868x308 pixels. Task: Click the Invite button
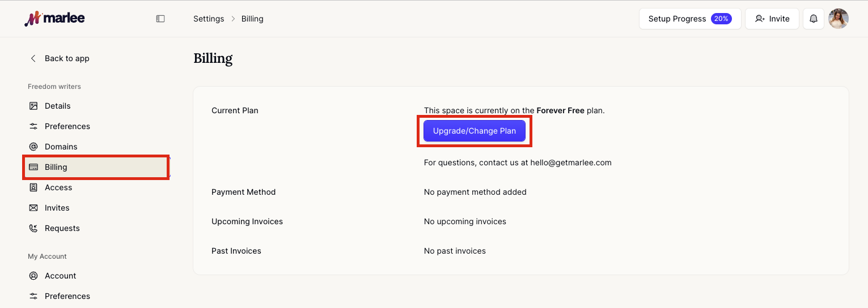click(x=772, y=19)
